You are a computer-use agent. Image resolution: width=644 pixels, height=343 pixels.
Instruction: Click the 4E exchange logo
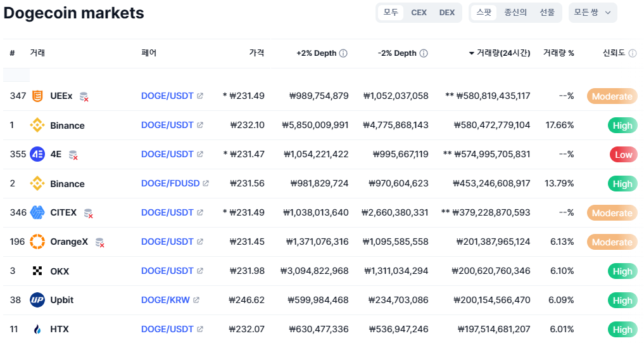[37, 154]
